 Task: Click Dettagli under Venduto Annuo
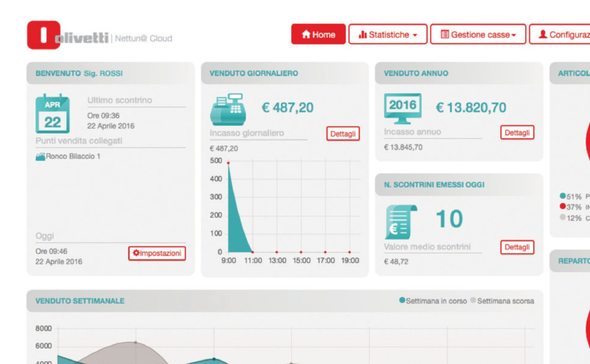(516, 132)
